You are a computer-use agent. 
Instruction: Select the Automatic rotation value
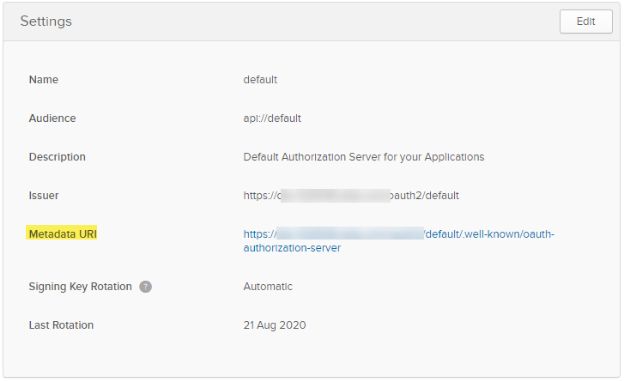268,287
